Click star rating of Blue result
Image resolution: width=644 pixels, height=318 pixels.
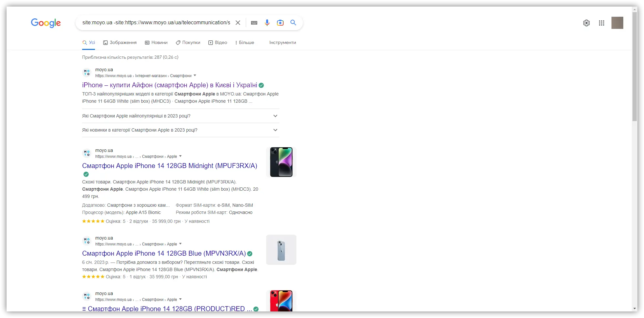(93, 277)
